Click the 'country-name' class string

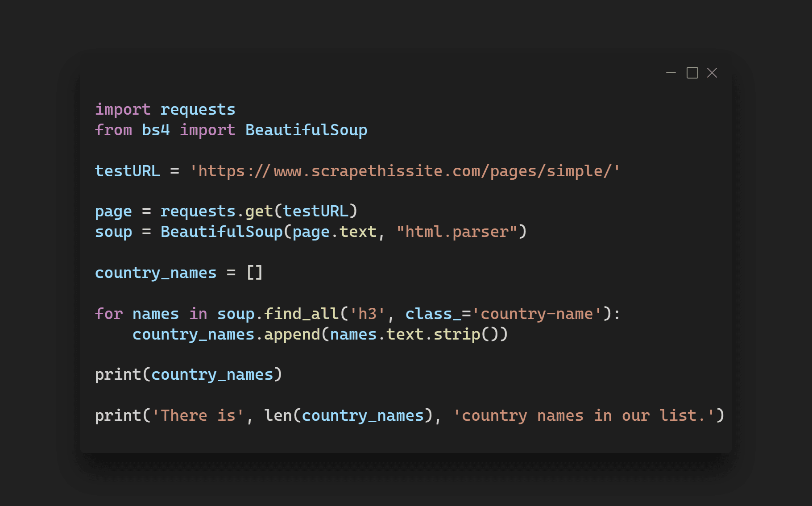coord(537,314)
